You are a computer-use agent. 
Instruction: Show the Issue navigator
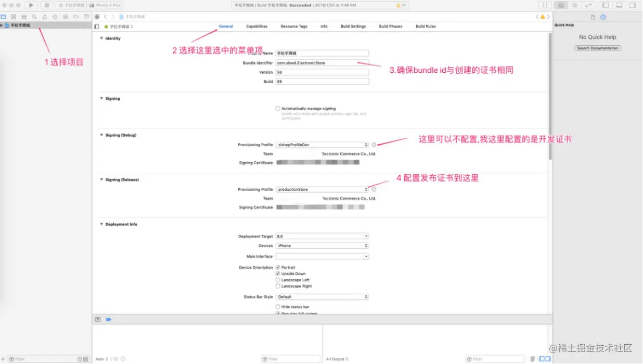coord(45,17)
